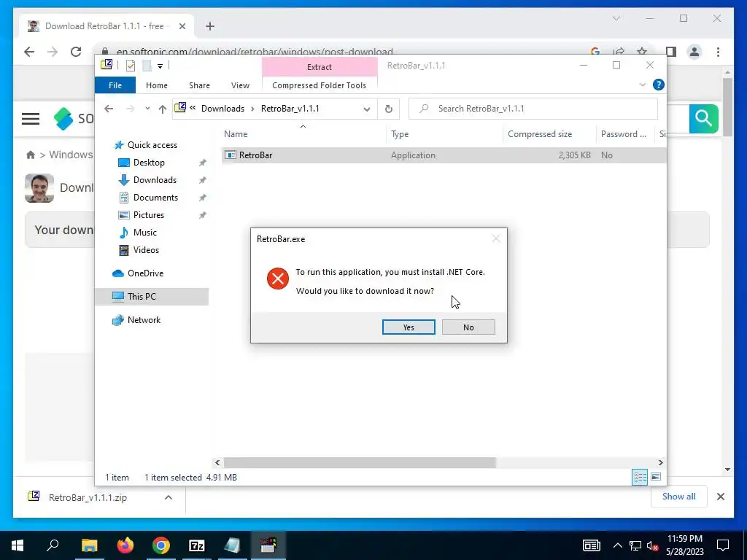747x560 pixels.
Task: Click Downloads in the address breadcrumb
Action: pyautogui.click(x=222, y=109)
